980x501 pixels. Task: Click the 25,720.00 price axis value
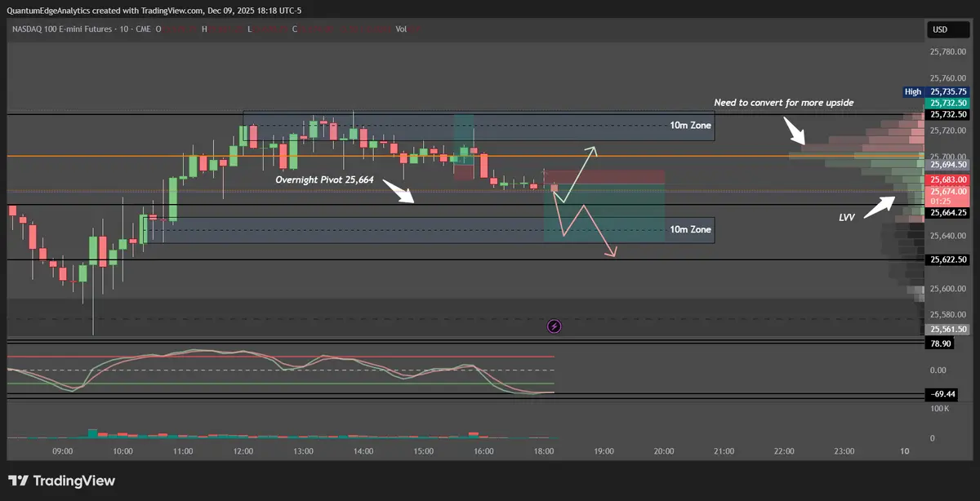(x=948, y=131)
